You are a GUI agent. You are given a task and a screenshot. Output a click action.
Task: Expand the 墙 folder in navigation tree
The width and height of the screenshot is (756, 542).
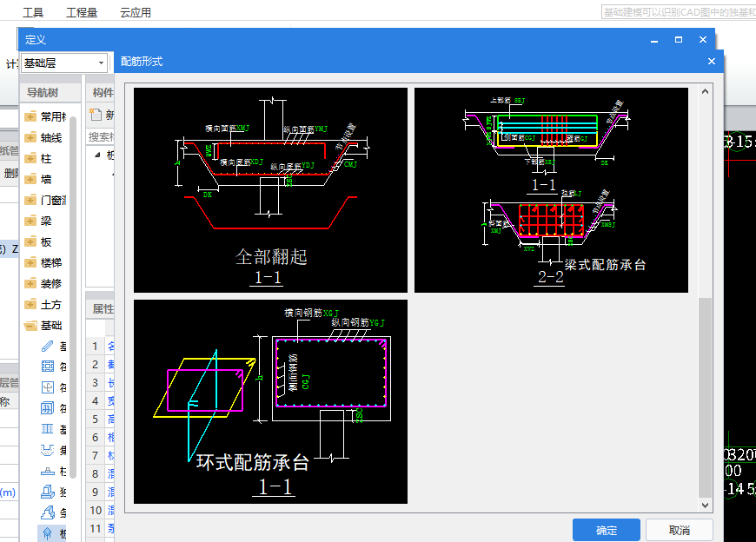tap(30, 179)
